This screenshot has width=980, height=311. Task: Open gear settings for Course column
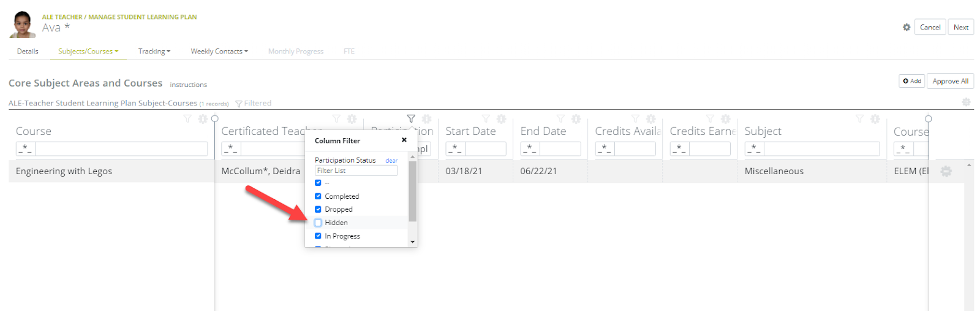[x=203, y=119]
